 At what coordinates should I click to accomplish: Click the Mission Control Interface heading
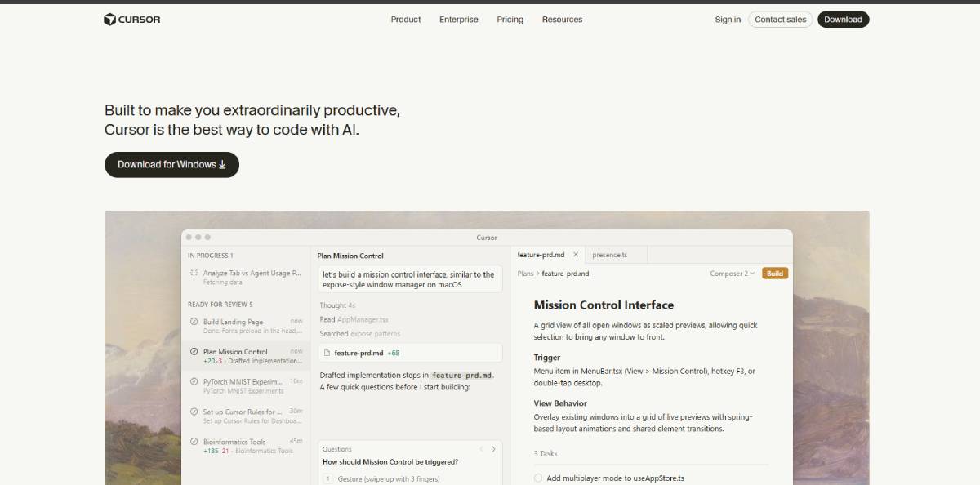click(x=604, y=305)
